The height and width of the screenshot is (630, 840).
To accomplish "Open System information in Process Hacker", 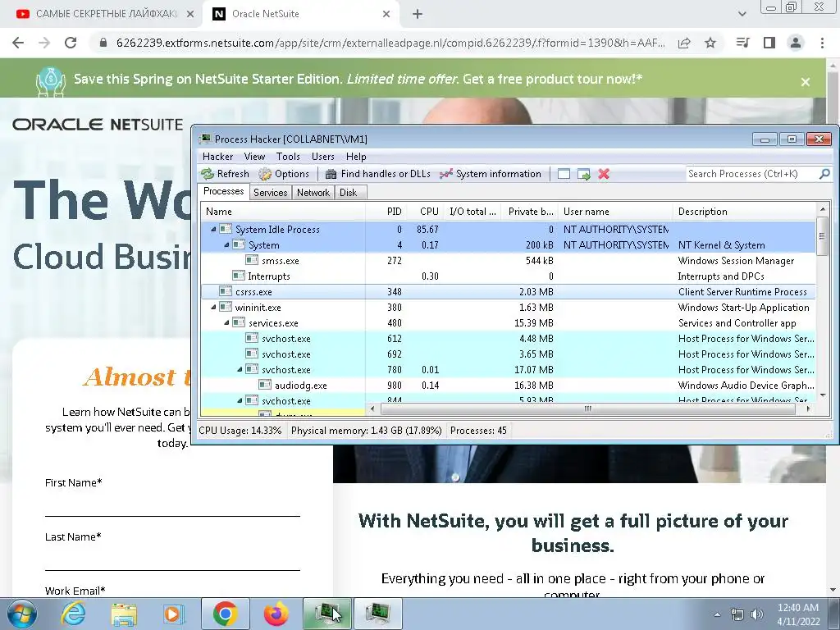I will coord(491,174).
